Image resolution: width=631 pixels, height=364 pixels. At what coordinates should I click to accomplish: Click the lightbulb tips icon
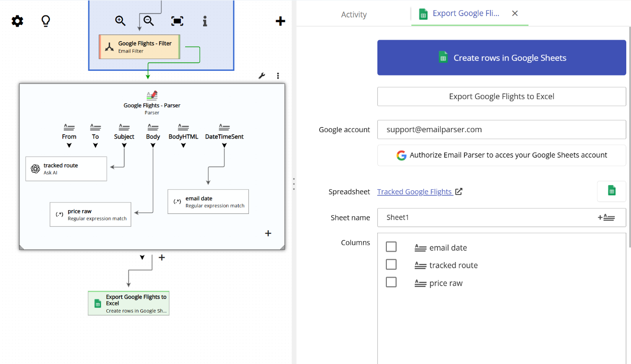pos(45,21)
